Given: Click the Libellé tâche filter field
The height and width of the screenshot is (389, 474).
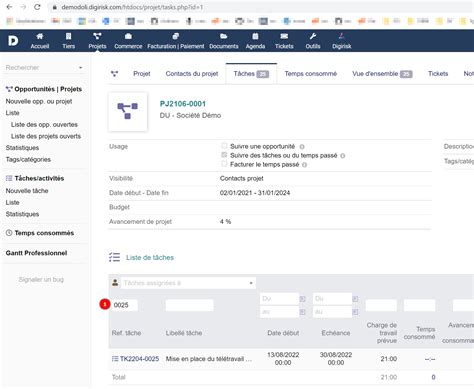Looking at the screenshot, I should (x=189, y=305).
